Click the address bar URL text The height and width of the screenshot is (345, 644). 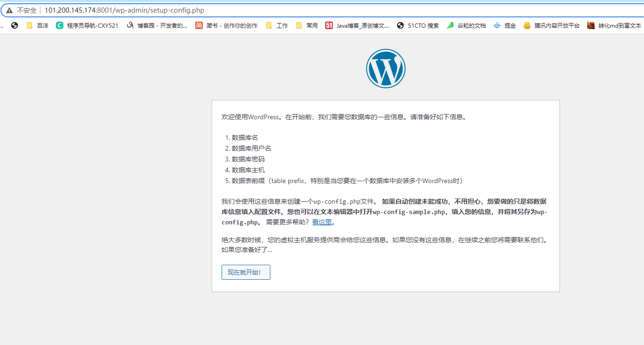tap(124, 10)
